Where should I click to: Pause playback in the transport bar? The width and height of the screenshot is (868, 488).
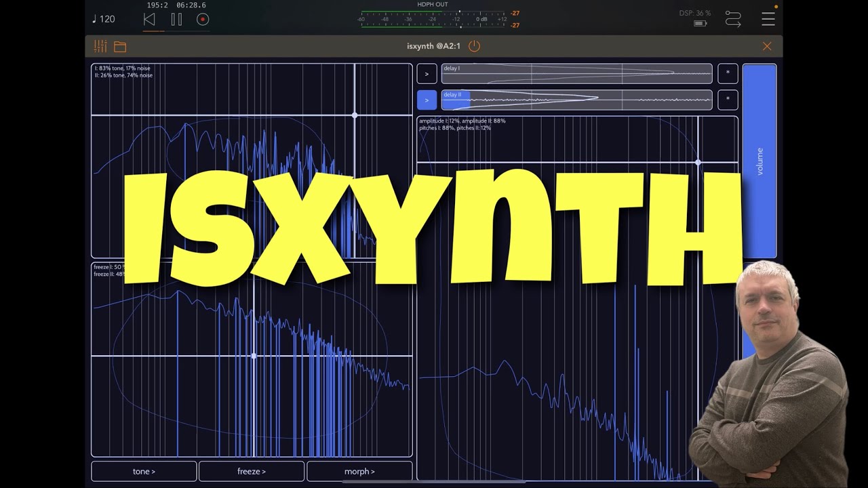pyautogui.click(x=176, y=20)
